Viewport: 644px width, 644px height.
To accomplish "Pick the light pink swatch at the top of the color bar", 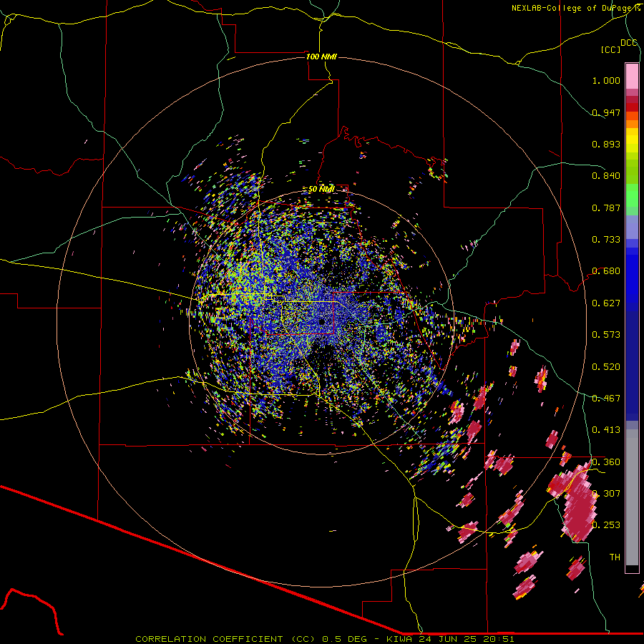I will pyautogui.click(x=632, y=76).
